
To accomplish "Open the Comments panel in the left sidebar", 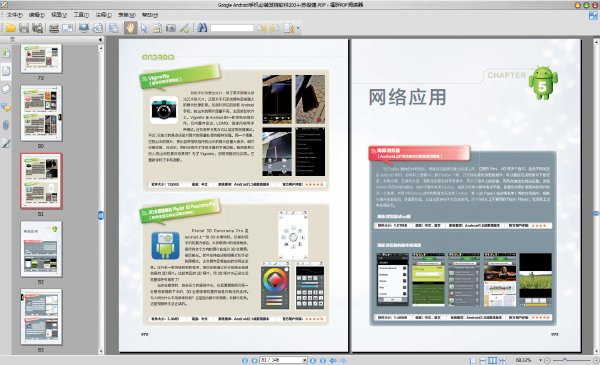I will click(x=6, y=107).
